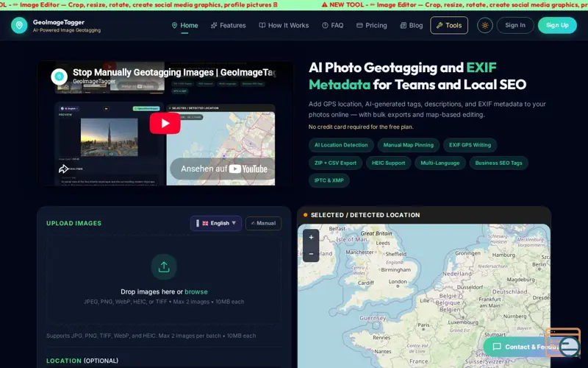Zoom in on the map with plus button
Screen dimensions: 588x368
tap(311, 237)
